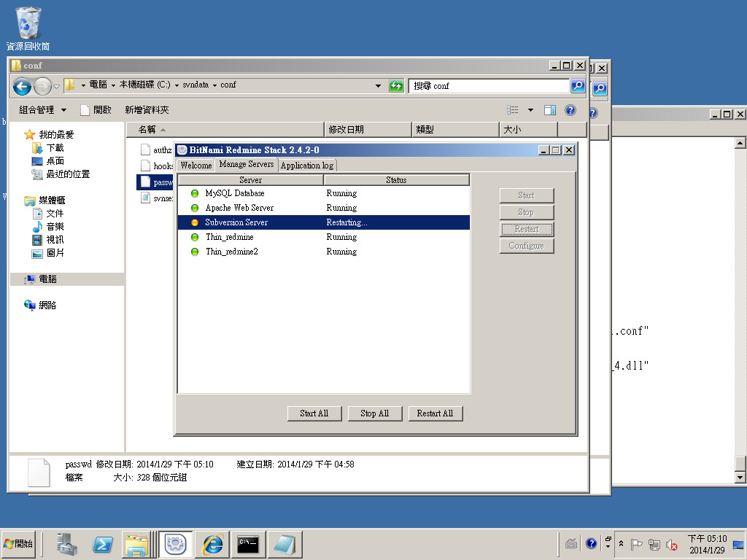The height and width of the screenshot is (560, 747).
Task: Open Explorer help question mark icon
Action: (x=570, y=110)
